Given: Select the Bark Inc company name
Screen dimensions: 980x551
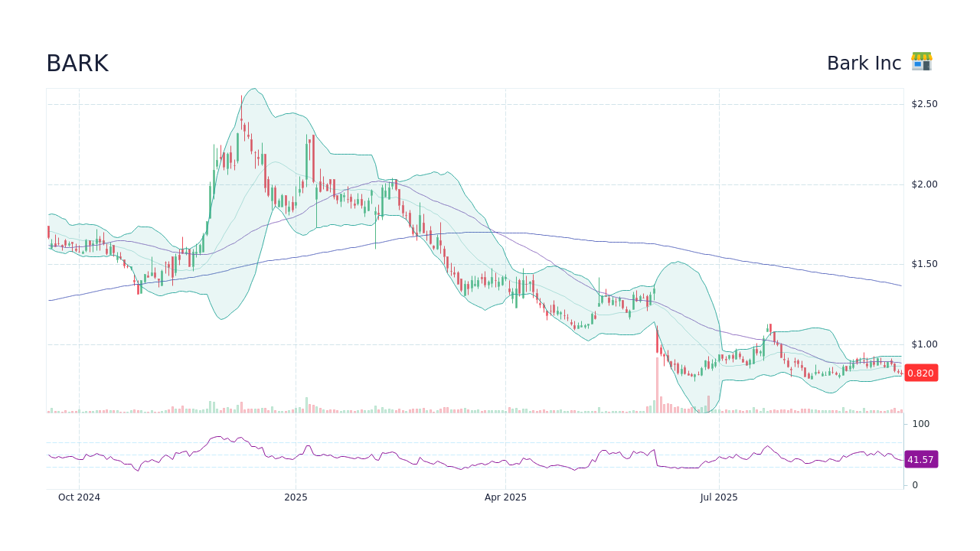Looking at the screenshot, I should tap(864, 63).
